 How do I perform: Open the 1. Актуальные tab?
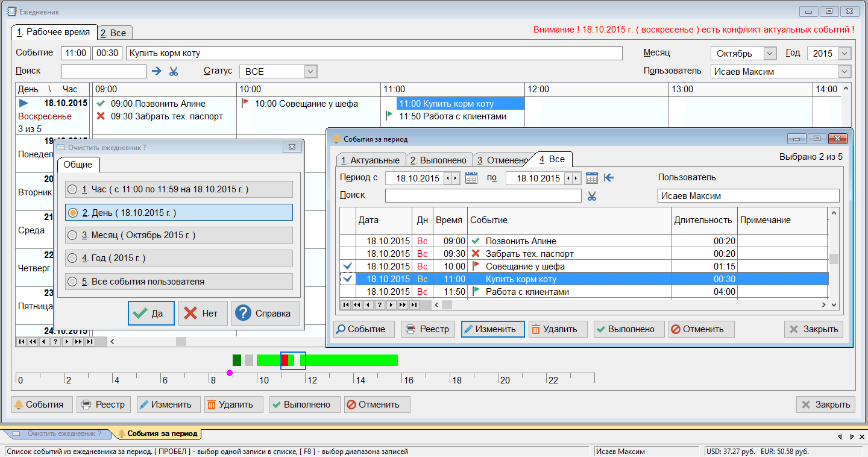370,160
